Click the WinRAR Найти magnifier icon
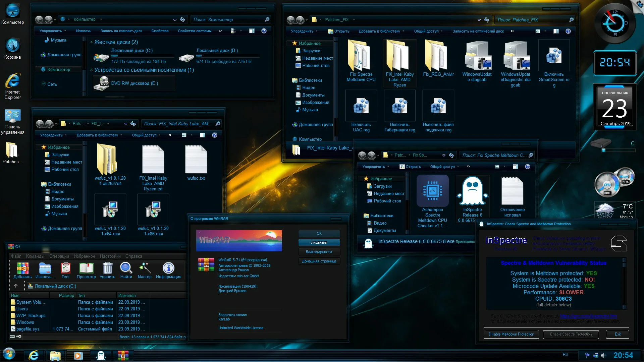This screenshot has width=644, height=362. [126, 270]
